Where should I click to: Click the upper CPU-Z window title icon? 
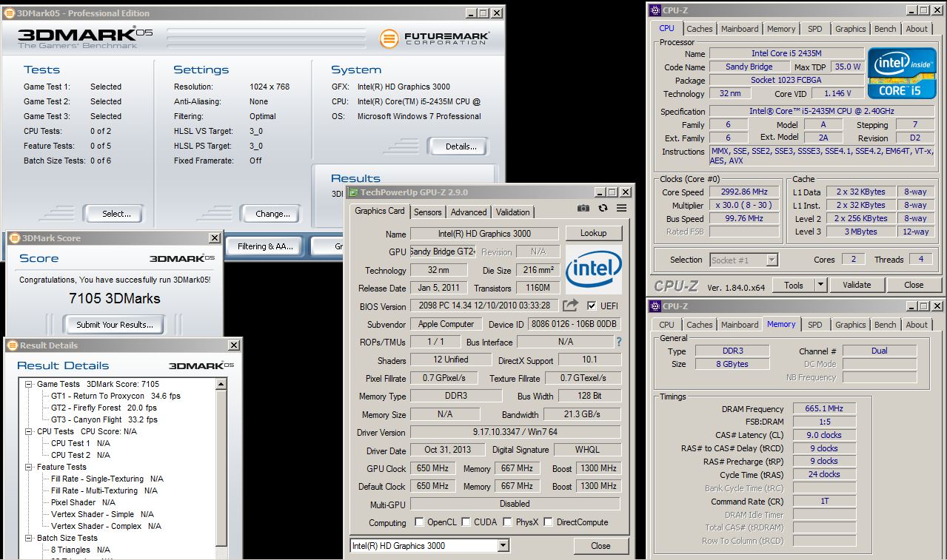click(x=655, y=10)
